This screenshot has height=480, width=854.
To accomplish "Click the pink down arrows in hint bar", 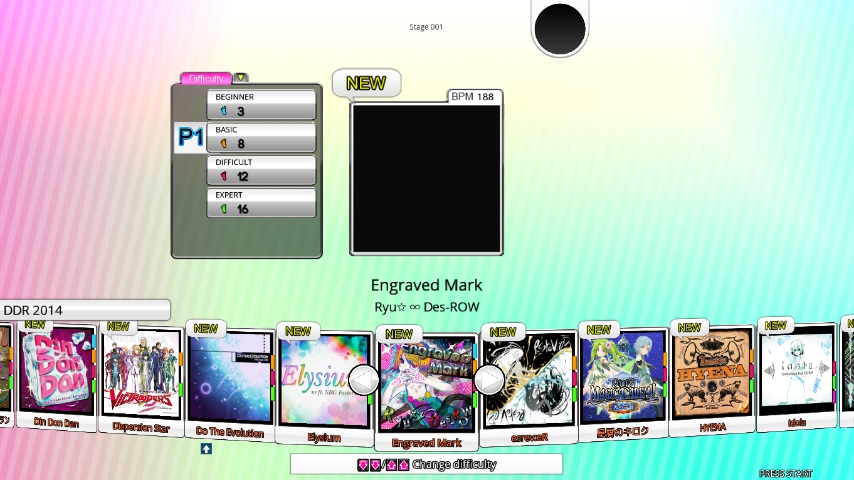I will pyautogui.click(x=369, y=465).
